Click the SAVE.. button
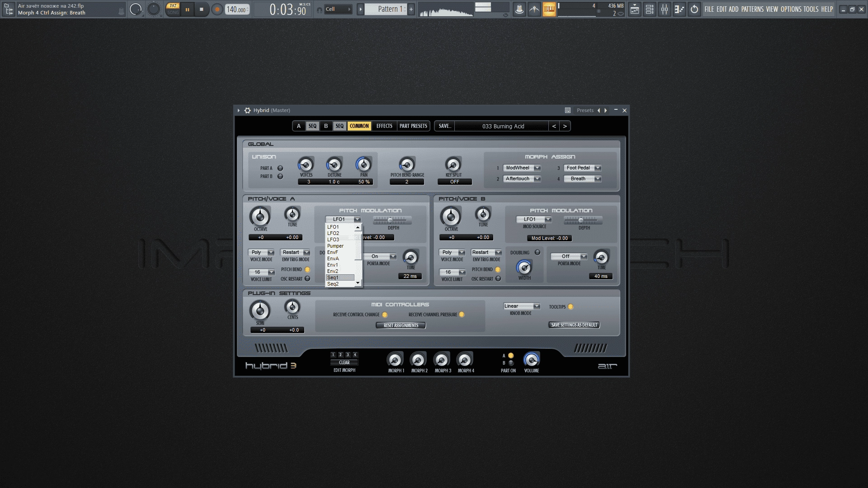The width and height of the screenshot is (868, 488). tap(445, 126)
